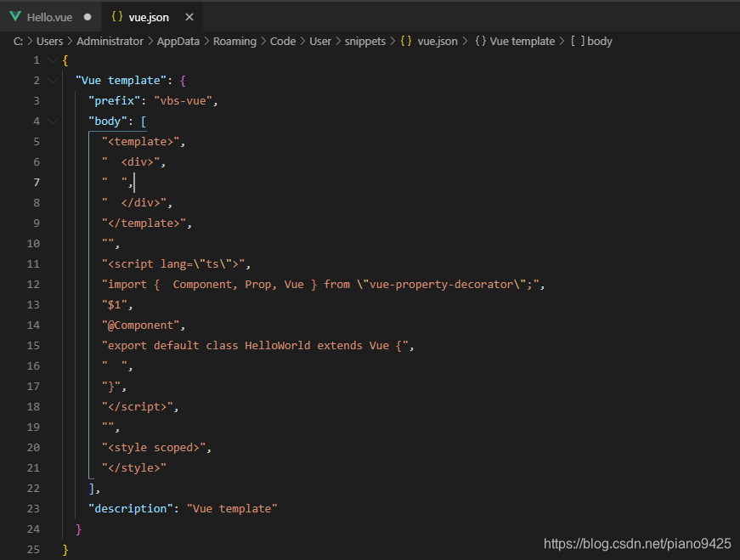Click the Vue logo icon on Hello.vue tab

(17, 16)
